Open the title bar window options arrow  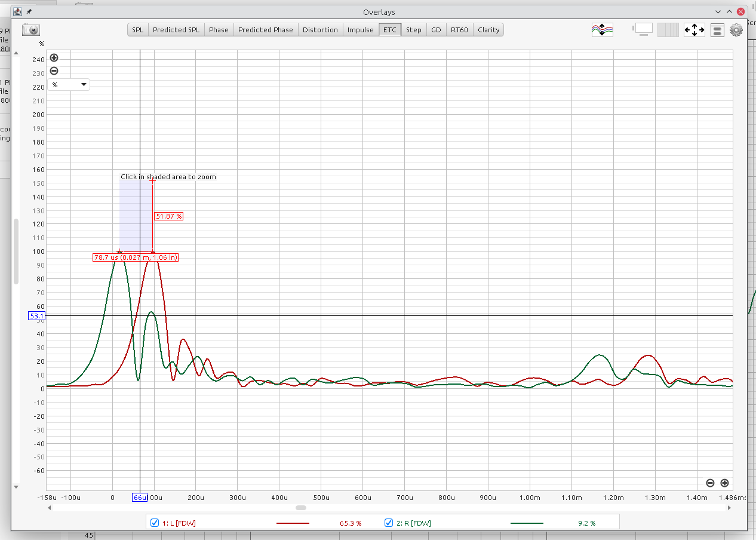718,12
